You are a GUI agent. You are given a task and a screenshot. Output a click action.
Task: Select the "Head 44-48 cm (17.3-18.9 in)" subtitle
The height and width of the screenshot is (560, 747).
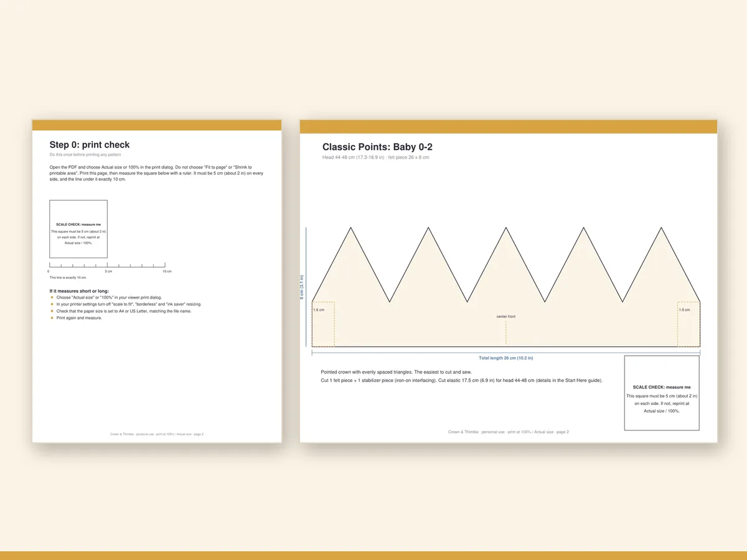coord(375,157)
